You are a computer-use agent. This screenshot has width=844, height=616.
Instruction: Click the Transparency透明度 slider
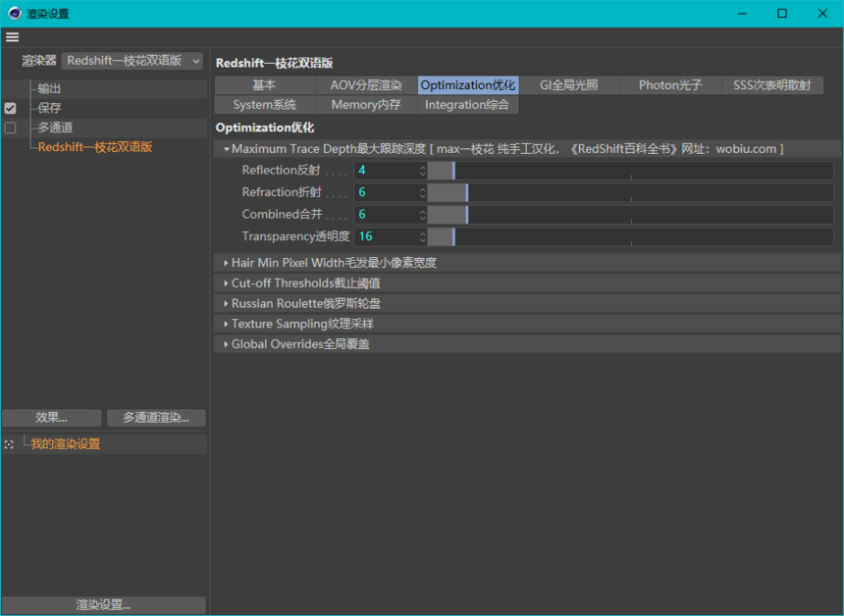pyautogui.click(x=630, y=236)
